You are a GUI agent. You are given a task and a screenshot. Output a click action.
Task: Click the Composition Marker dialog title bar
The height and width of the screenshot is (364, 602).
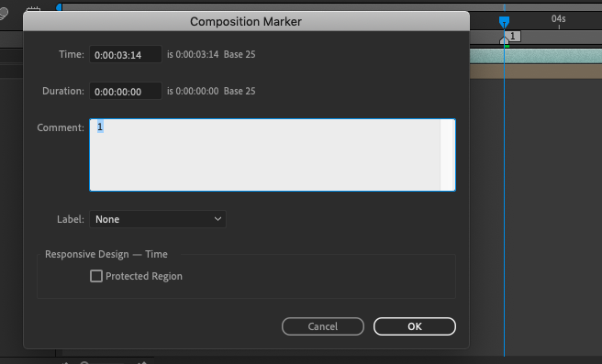pos(246,21)
